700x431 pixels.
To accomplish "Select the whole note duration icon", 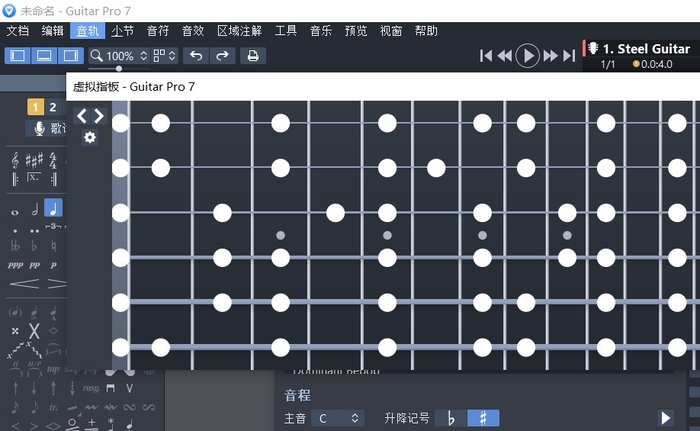I will [15, 211].
